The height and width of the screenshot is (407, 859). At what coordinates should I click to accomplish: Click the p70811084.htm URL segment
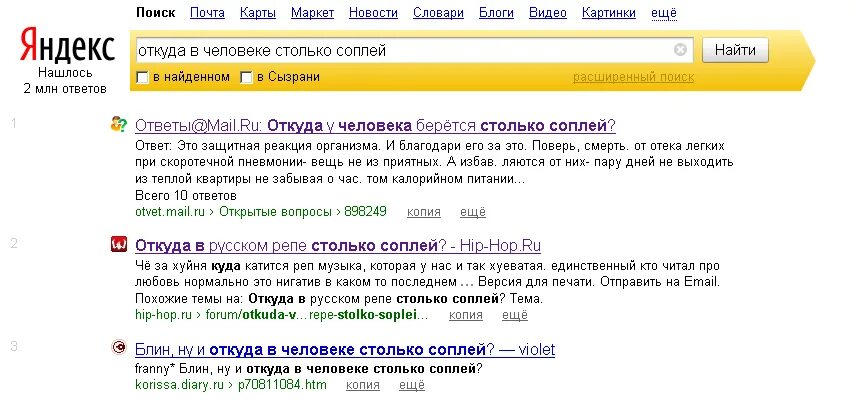click(x=282, y=385)
